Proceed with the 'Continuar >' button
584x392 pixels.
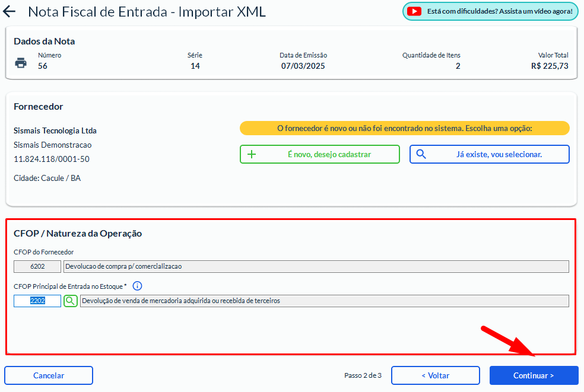click(x=534, y=375)
